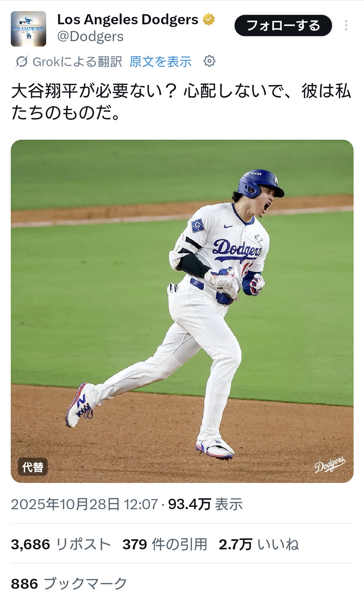
Task: Open the 379 件の引用 quotes list
Action: click(165, 544)
